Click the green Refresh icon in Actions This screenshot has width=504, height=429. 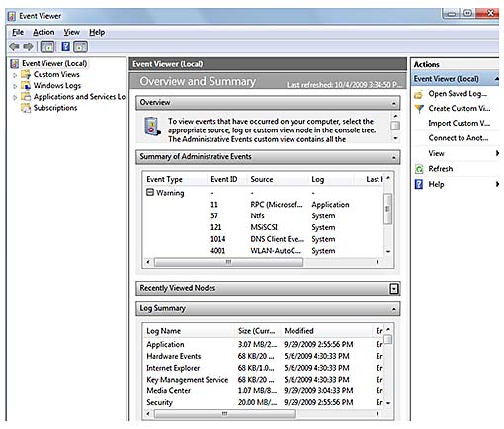click(419, 169)
